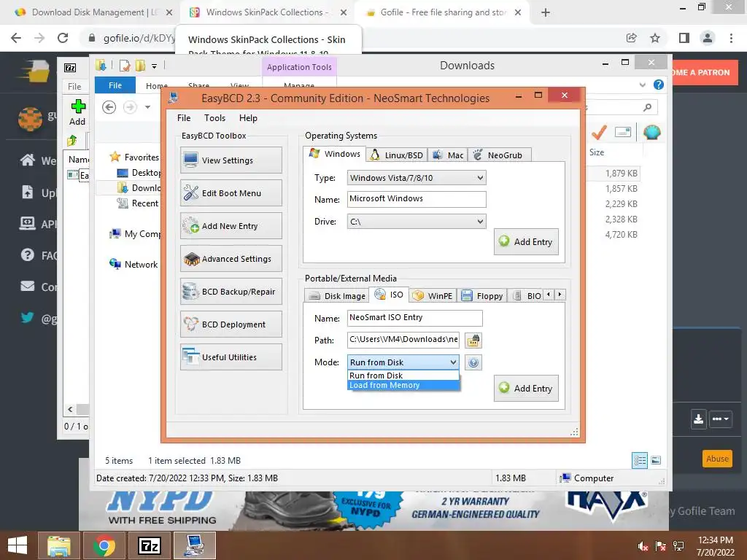Open Windows Start button
Viewport: 747px width, 560px height.
pyautogui.click(x=18, y=545)
